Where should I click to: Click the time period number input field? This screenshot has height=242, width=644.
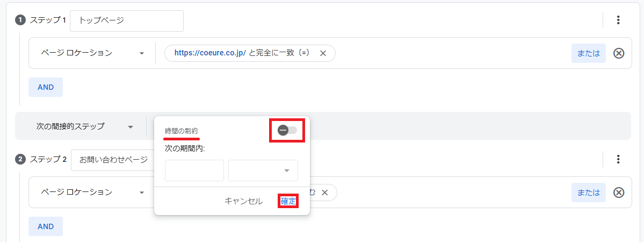[x=194, y=170]
